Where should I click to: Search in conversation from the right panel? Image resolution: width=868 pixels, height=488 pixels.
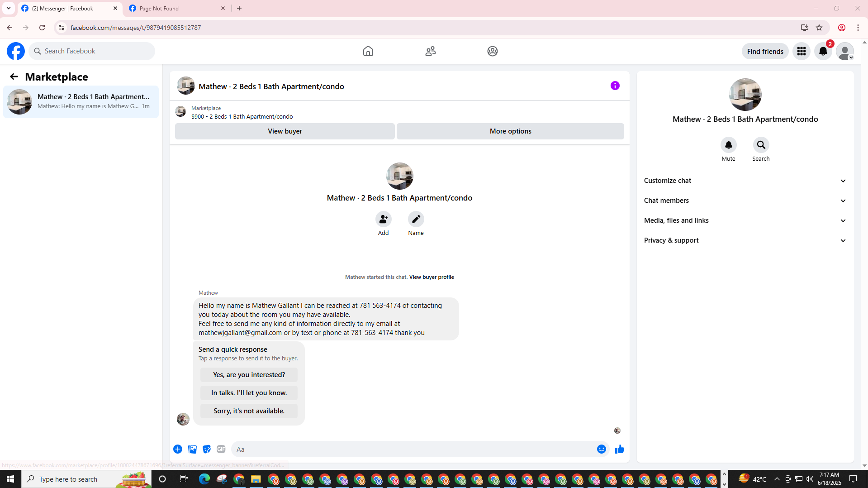(761, 145)
